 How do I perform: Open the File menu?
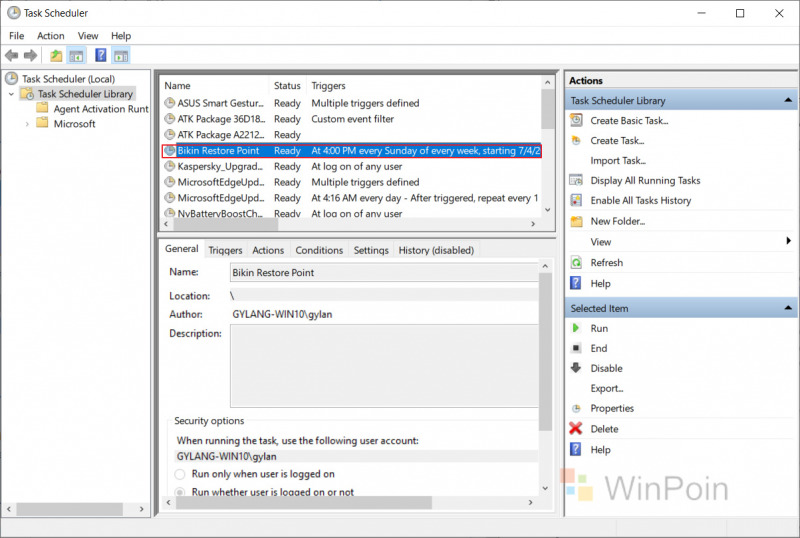tap(16, 36)
